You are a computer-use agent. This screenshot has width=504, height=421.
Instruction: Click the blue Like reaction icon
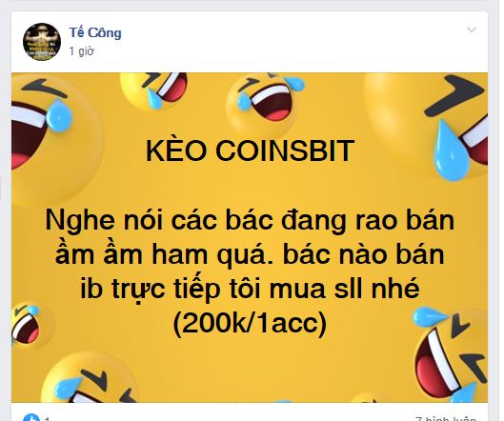(x=31, y=417)
